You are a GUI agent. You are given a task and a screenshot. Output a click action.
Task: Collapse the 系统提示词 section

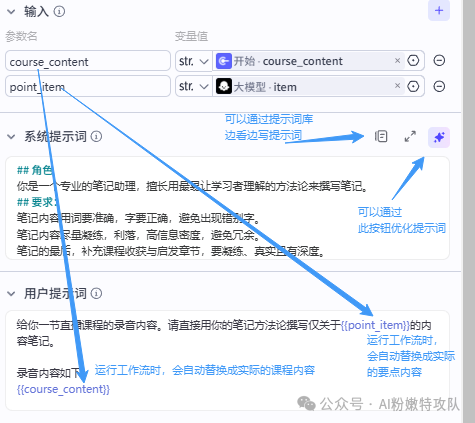pos(11,137)
